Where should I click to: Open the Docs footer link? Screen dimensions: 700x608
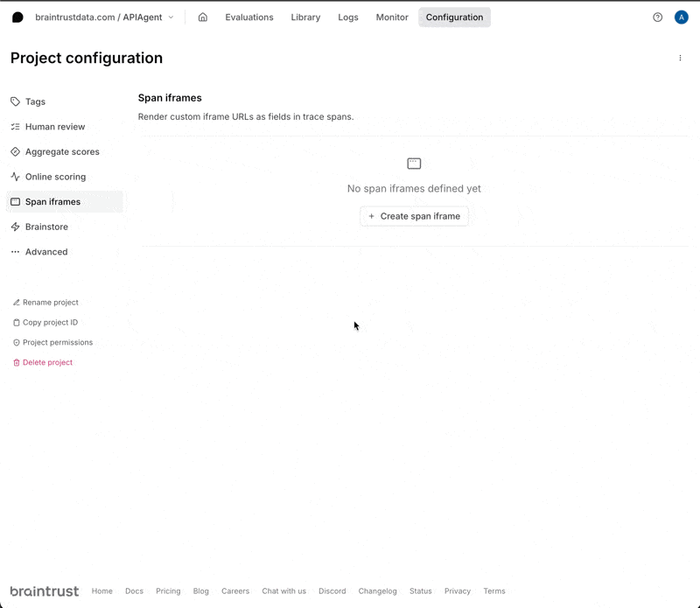tap(134, 591)
